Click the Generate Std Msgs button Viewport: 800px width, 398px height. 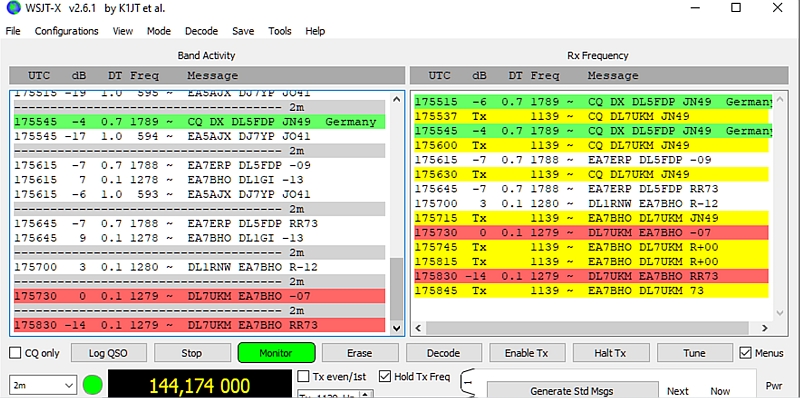(572, 390)
